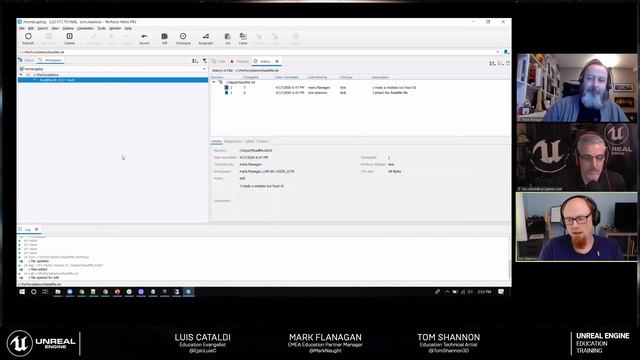Image resolution: width=640 pixels, height=360 pixels.
Task: Switch to the Workspace tab
Action: pos(50,60)
